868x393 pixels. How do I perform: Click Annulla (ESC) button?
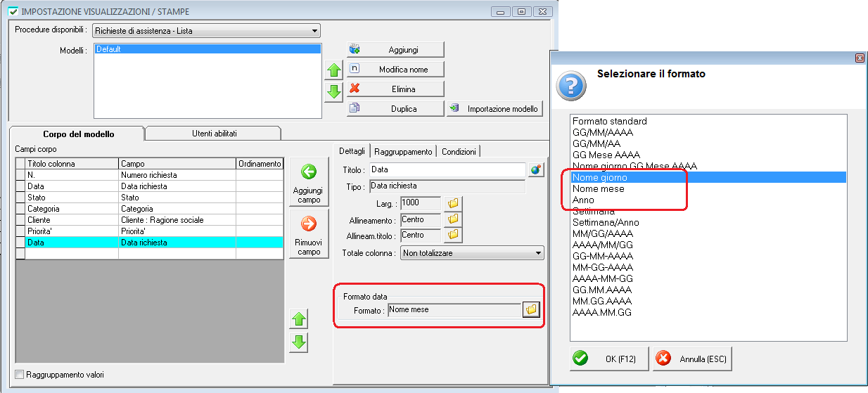pos(692,359)
